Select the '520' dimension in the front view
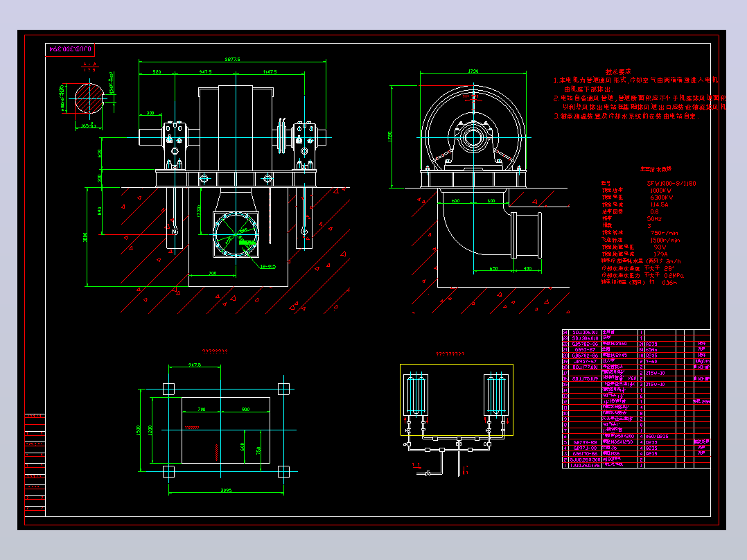747x560 pixels. (x=157, y=72)
